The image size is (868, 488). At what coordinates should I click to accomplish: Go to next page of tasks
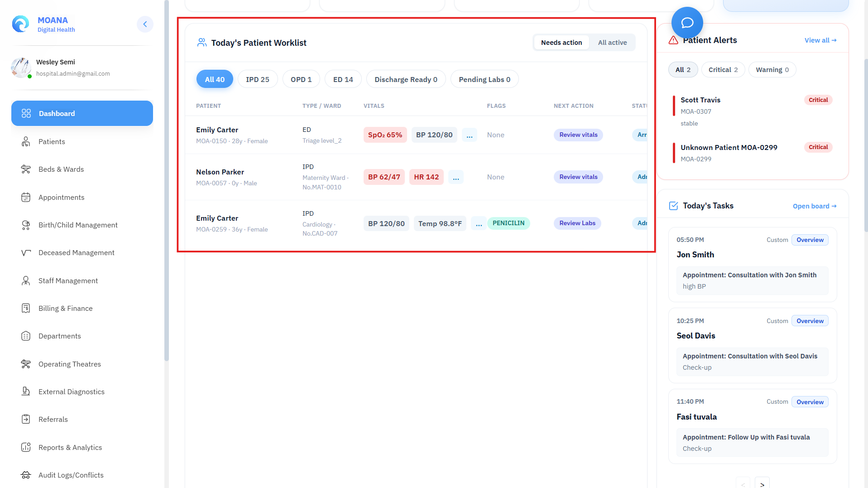point(762,484)
